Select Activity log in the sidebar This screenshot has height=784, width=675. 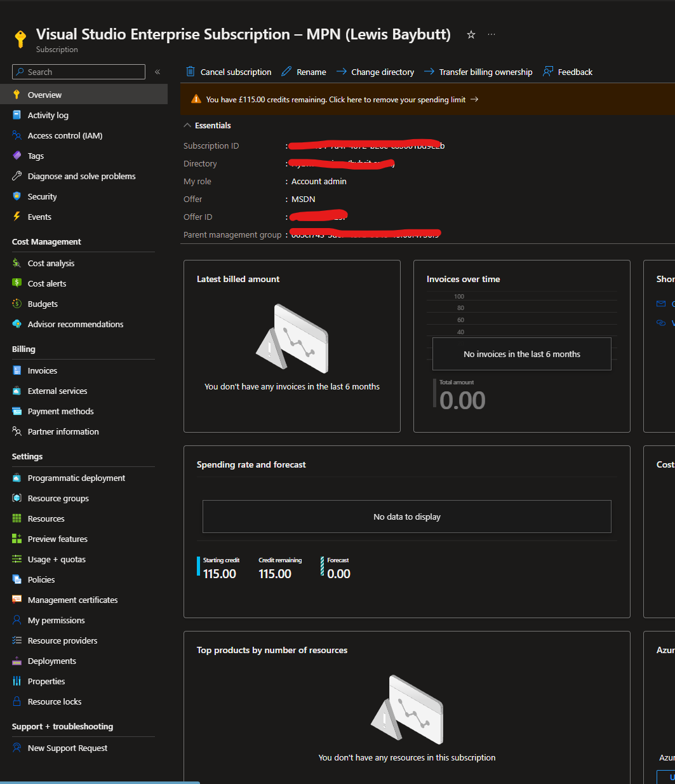[x=48, y=115]
